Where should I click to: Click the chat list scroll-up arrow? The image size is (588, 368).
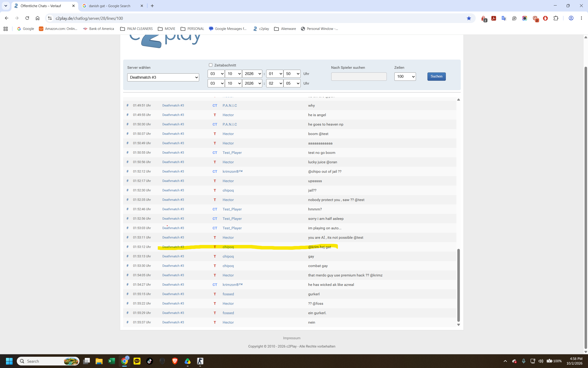[x=458, y=100]
